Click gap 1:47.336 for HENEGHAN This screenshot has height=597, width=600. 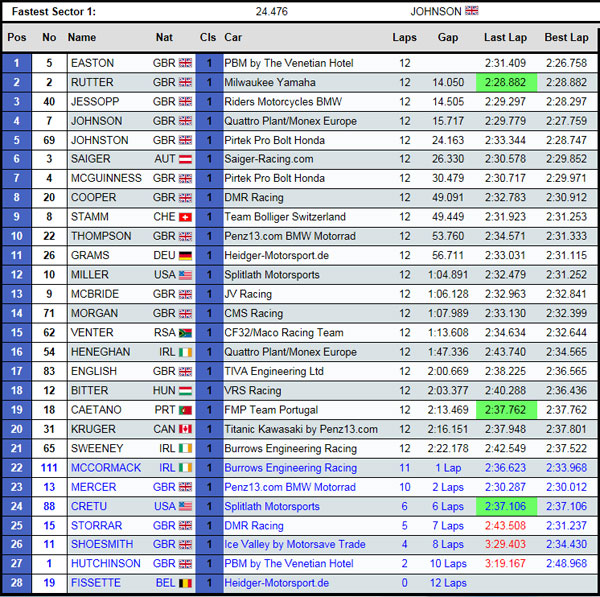click(448, 352)
